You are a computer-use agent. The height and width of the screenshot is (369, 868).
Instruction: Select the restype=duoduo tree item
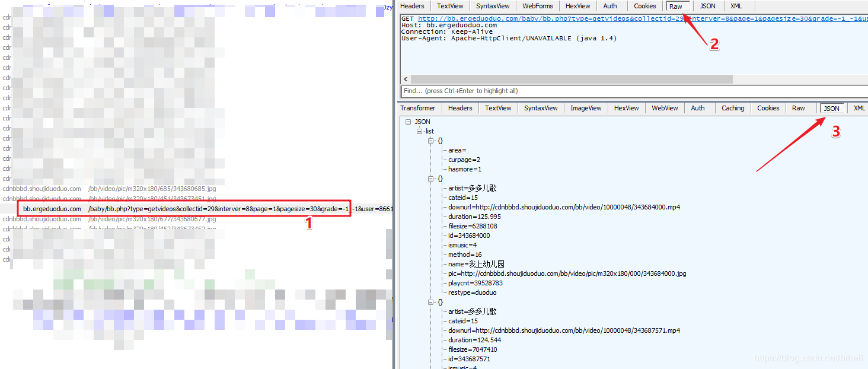[x=473, y=292]
